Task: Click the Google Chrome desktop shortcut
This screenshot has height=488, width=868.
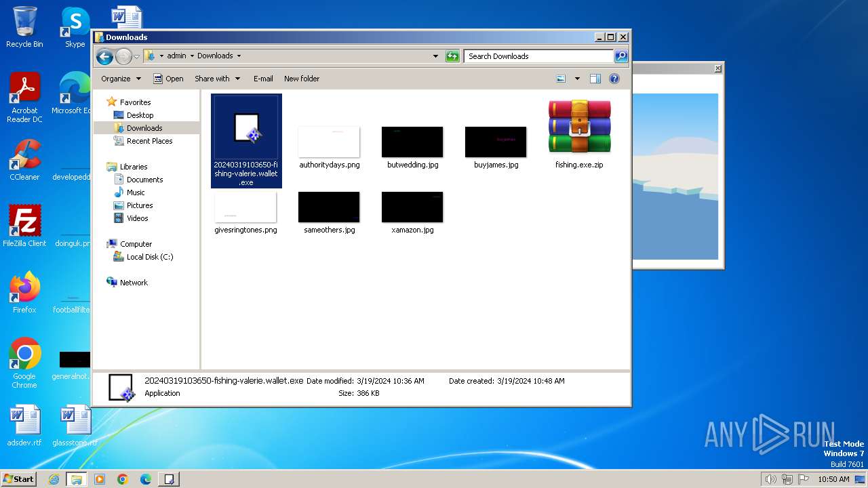Action: pos(24,363)
